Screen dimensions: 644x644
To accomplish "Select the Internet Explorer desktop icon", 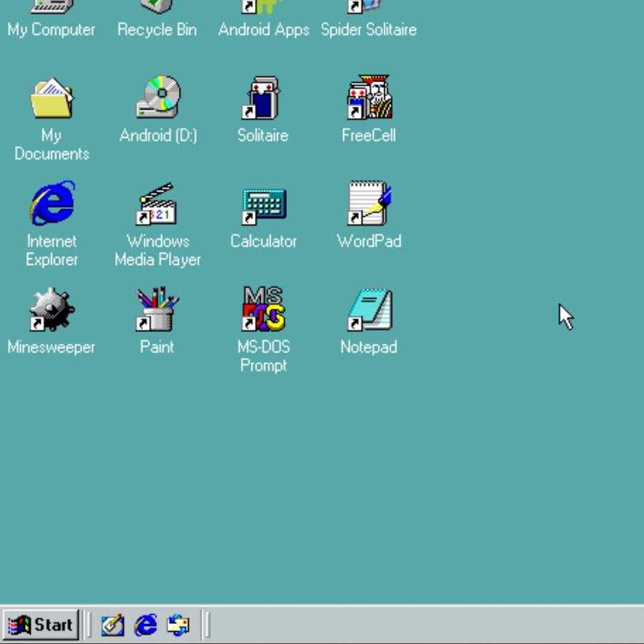I will click(52, 203).
